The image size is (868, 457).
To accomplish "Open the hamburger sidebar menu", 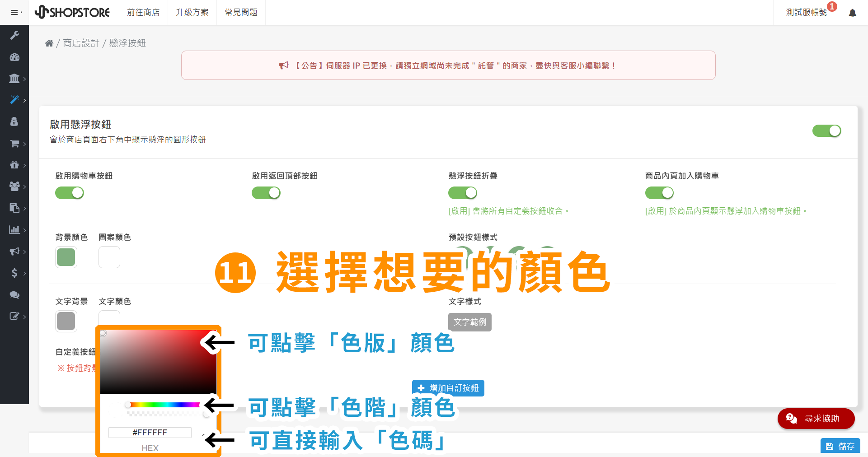I will (16, 13).
